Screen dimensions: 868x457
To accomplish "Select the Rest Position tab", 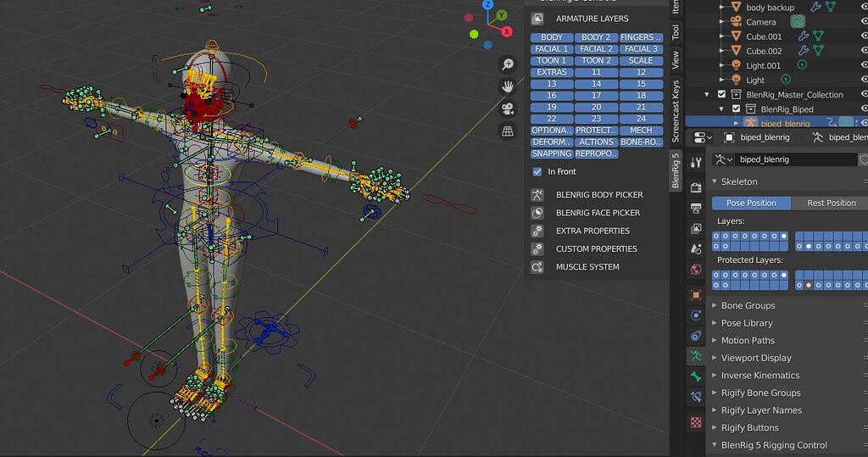I will pos(831,203).
